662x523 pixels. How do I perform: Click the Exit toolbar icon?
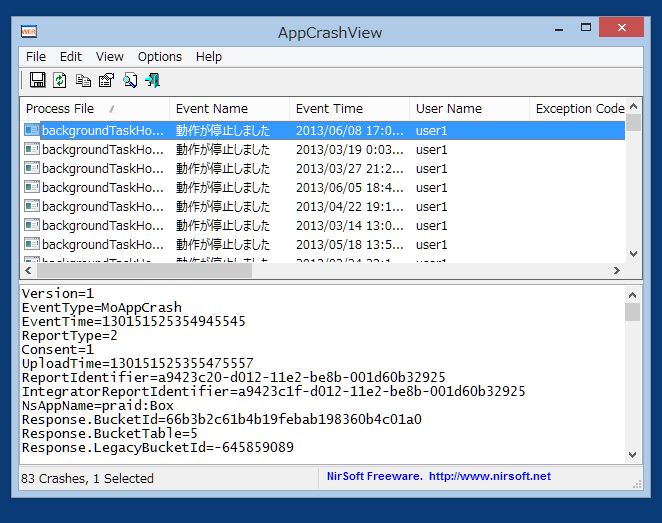(152, 80)
